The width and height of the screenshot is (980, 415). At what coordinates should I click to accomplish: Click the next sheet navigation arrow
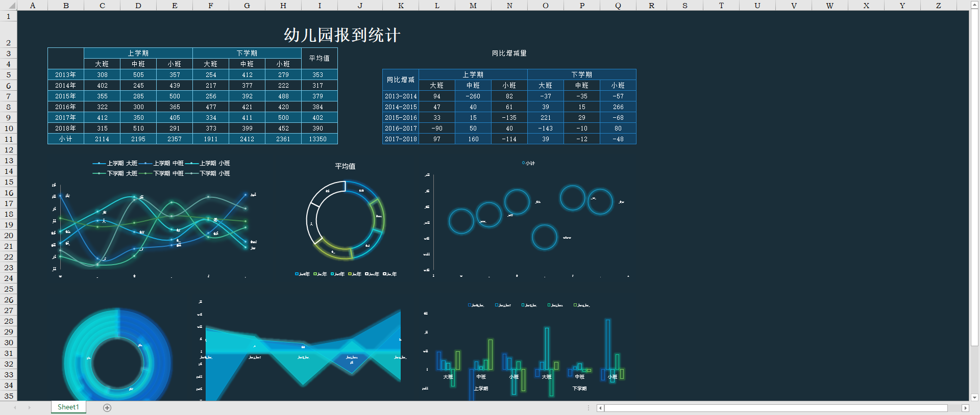30,407
